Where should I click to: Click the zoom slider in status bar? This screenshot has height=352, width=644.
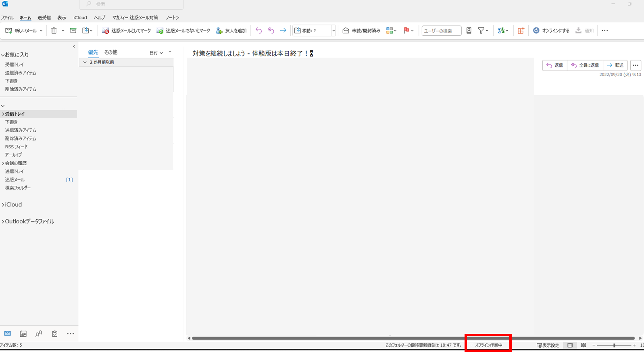click(x=614, y=345)
